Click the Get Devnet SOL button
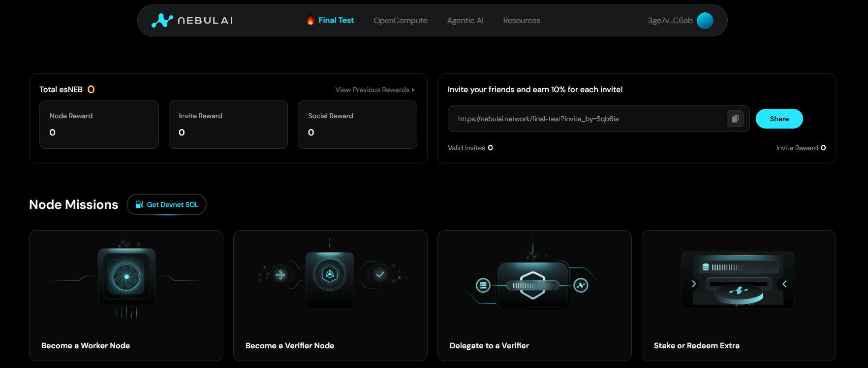The height and width of the screenshot is (368, 868). (x=166, y=204)
